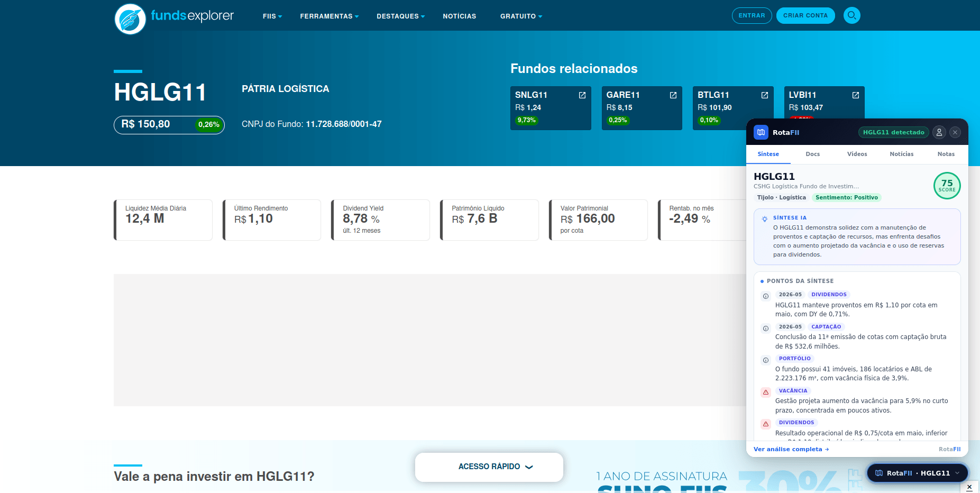Click the LVBI11 related fund card
This screenshot has height=493, width=980.
(824, 102)
